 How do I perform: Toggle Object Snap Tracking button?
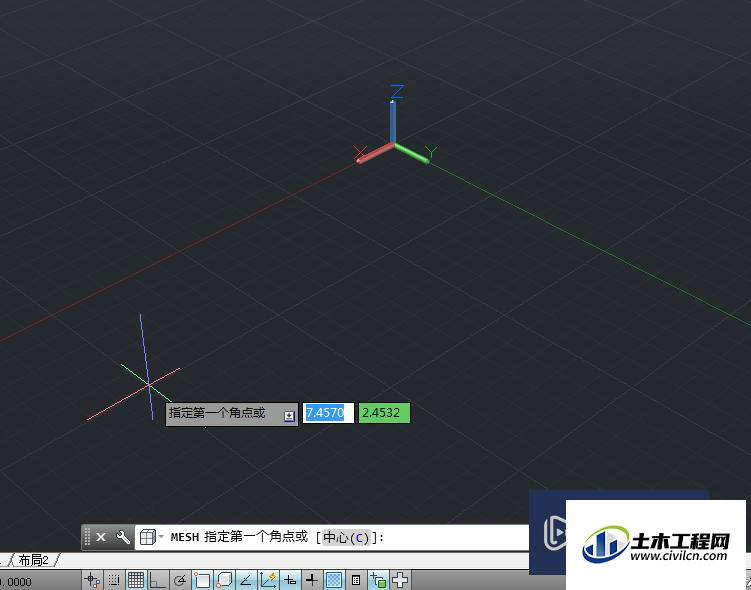click(246, 580)
